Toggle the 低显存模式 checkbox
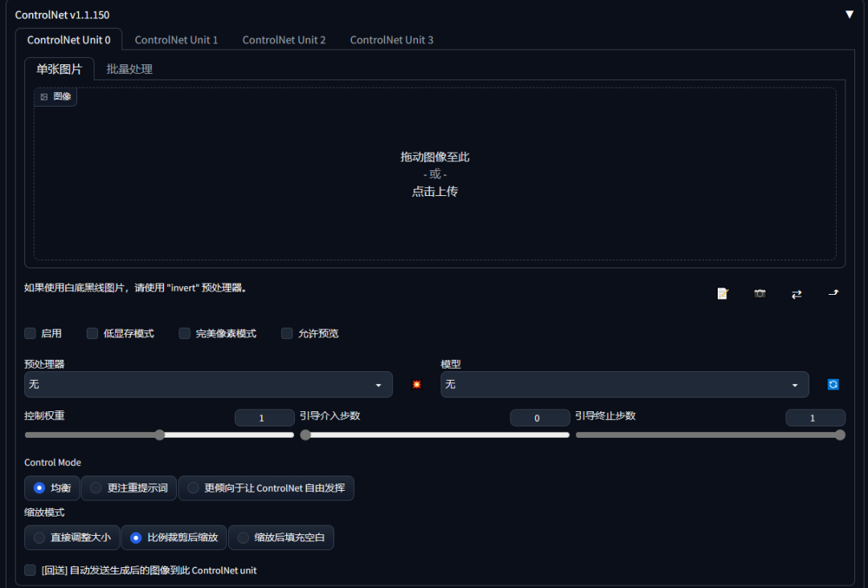This screenshot has width=868, height=588. pyautogui.click(x=92, y=333)
